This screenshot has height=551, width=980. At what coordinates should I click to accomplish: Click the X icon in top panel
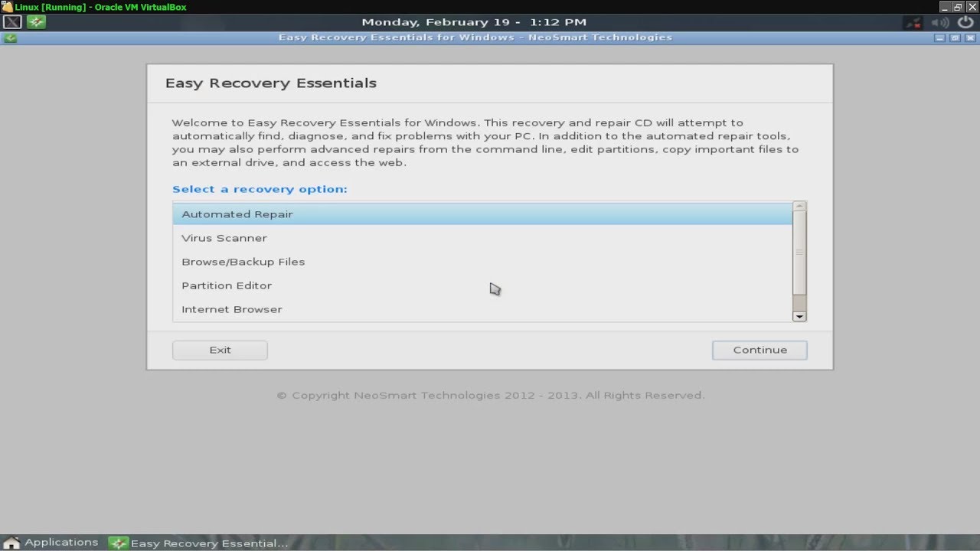[x=12, y=22]
